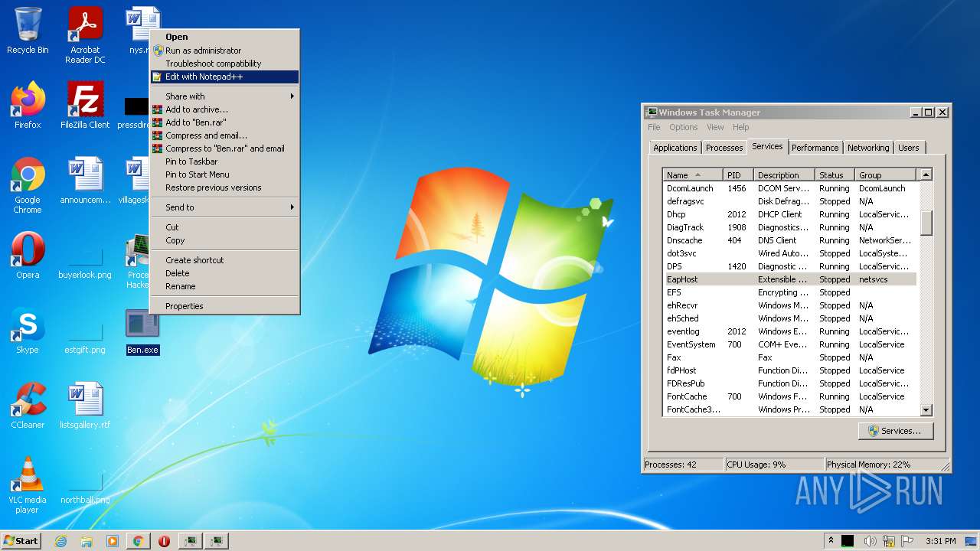The image size is (980, 551).
Task: Show hidden tray icons arrow
Action: click(831, 541)
